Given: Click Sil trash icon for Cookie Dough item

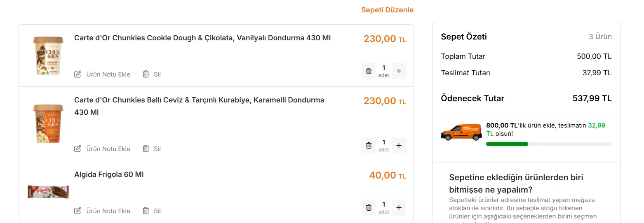Looking at the screenshot, I should [146, 74].
